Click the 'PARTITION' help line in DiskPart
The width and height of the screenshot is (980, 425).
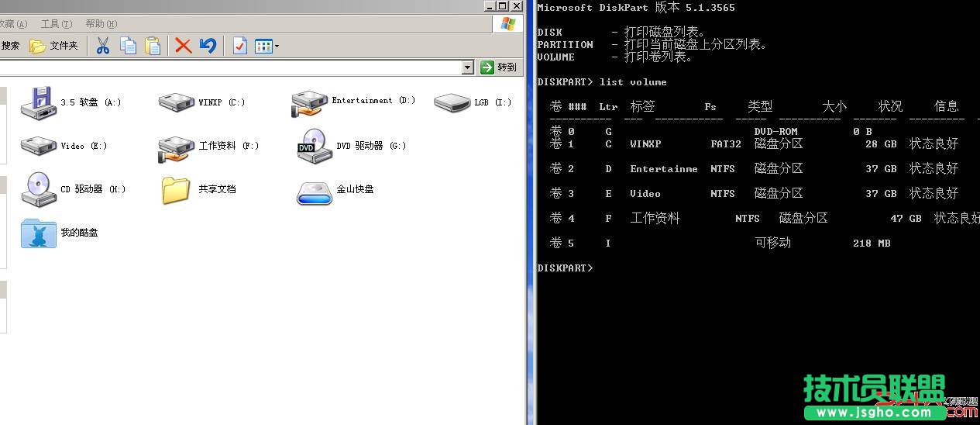click(x=652, y=45)
